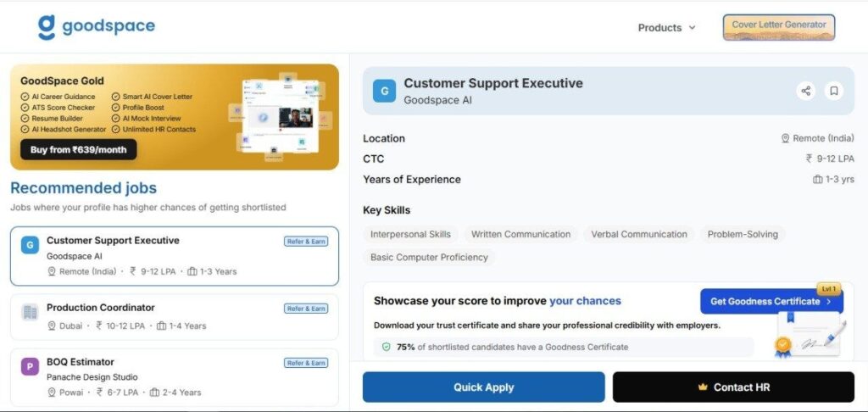Click Refer & Earn on BOQ Estimator

pos(306,363)
